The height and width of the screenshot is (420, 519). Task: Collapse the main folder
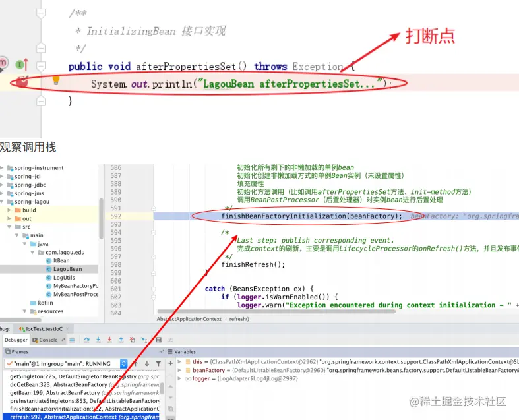17,235
